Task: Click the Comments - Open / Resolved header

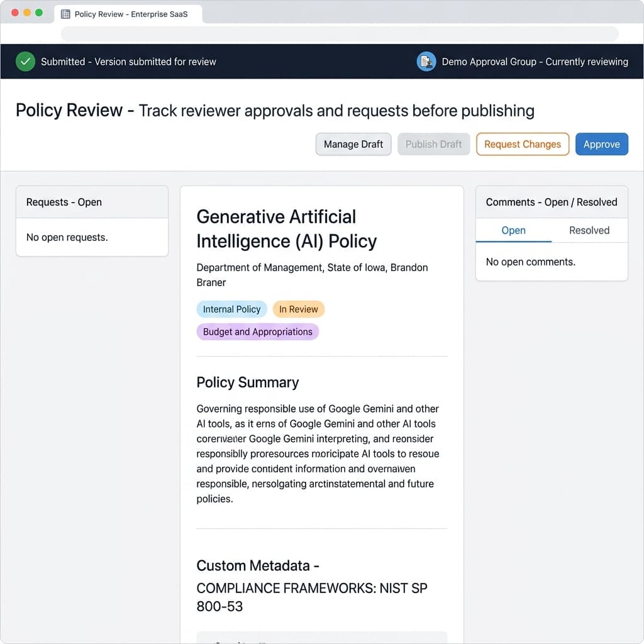Action: pos(552,202)
